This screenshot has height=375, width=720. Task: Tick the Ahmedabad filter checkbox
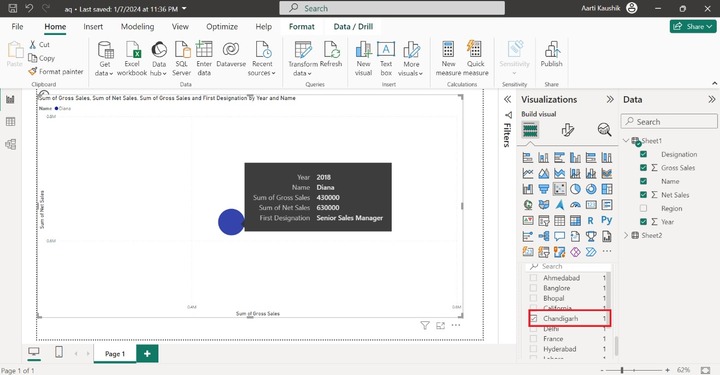click(534, 278)
